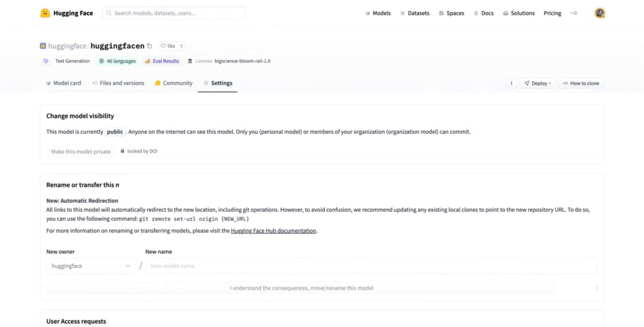Go to the Community tab

click(x=173, y=83)
